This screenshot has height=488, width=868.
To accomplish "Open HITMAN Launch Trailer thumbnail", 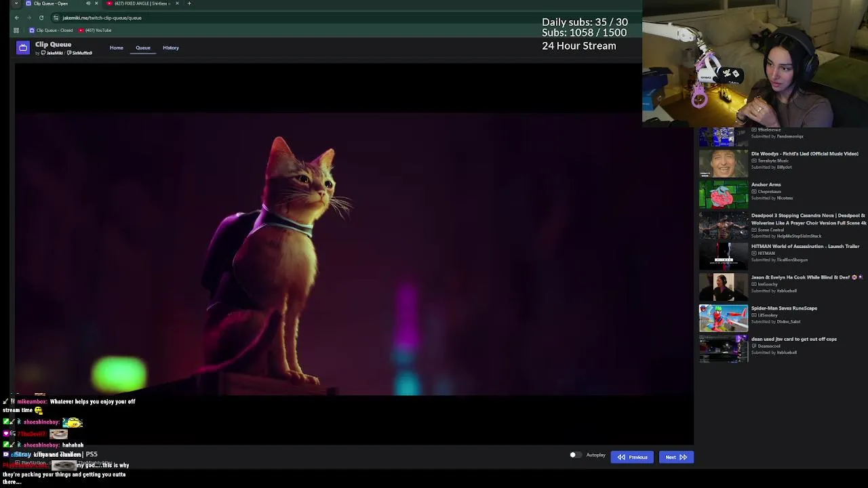I will point(724,257).
